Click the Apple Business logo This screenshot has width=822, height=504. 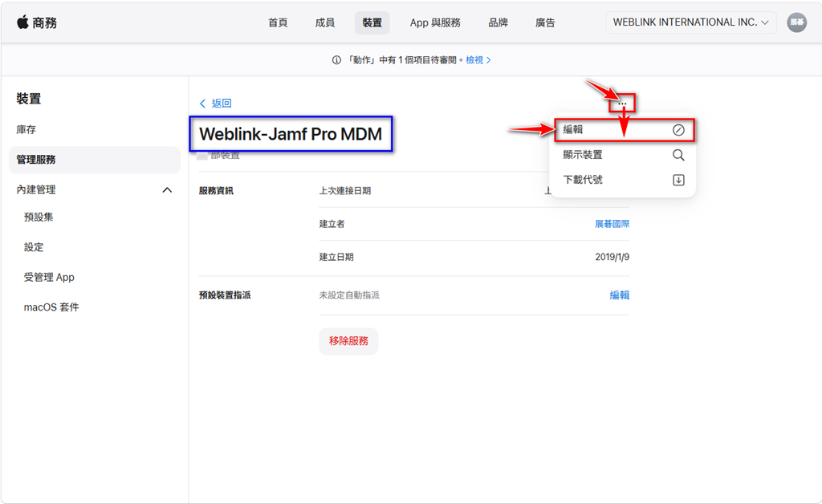(x=37, y=22)
